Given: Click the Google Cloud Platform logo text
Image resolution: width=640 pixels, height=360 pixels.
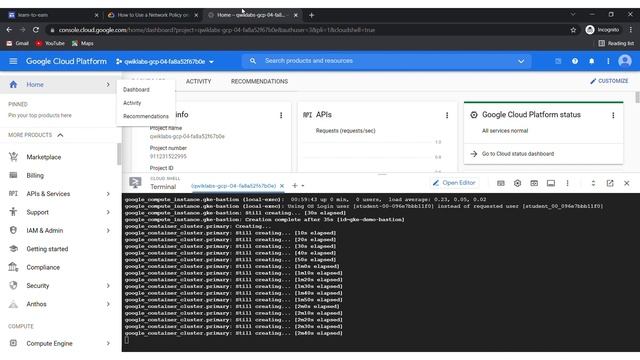Looking at the screenshot, I should tap(66, 61).
